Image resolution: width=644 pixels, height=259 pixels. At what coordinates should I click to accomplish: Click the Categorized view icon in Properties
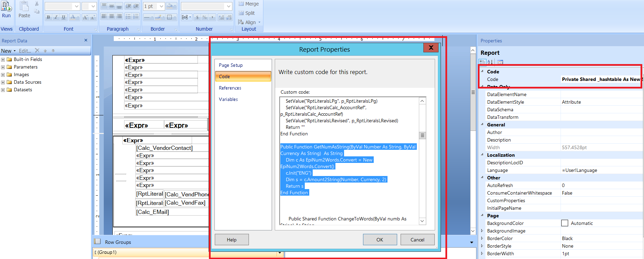click(482, 62)
